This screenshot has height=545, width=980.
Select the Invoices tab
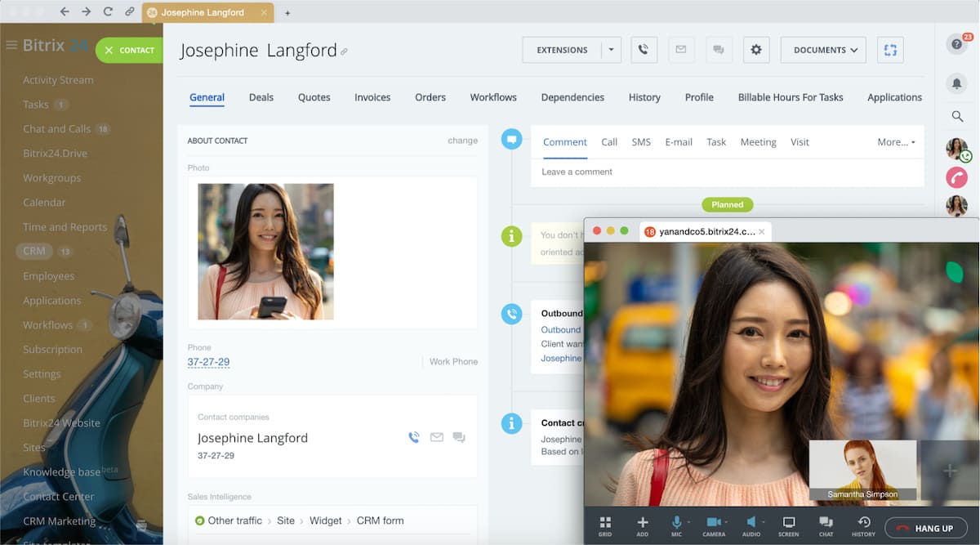[372, 97]
